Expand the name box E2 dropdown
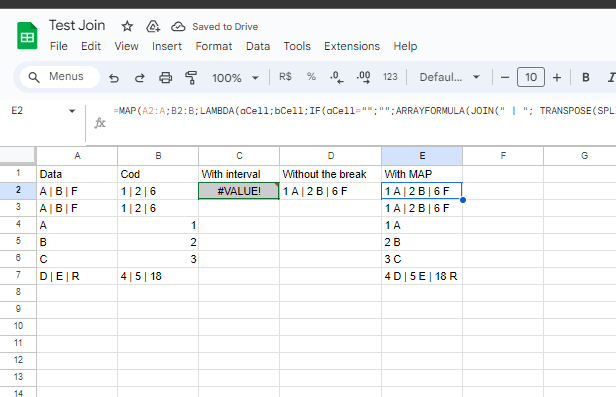Image resolution: width=616 pixels, height=397 pixels. (72, 111)
